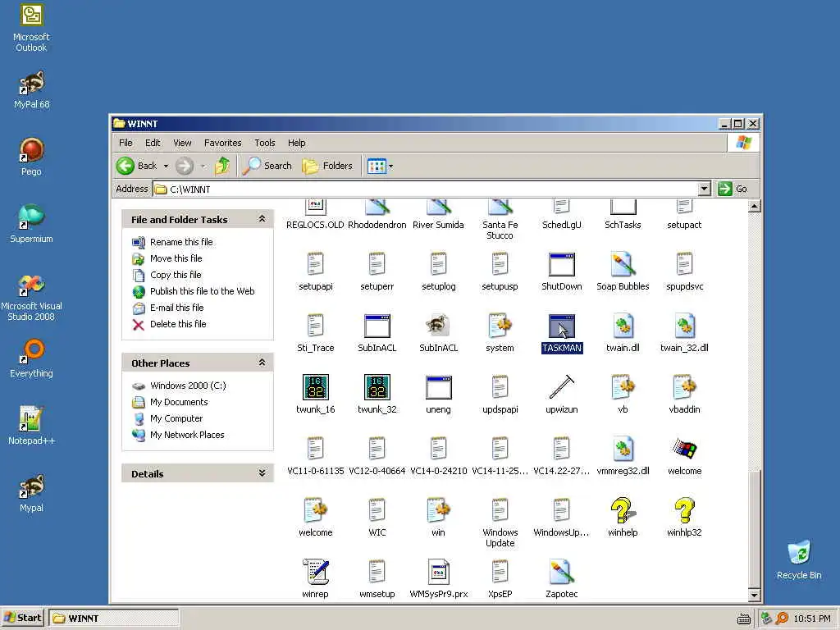Collapse the Other Places panel
The image size is (840, 630).
tap(262, 362)
